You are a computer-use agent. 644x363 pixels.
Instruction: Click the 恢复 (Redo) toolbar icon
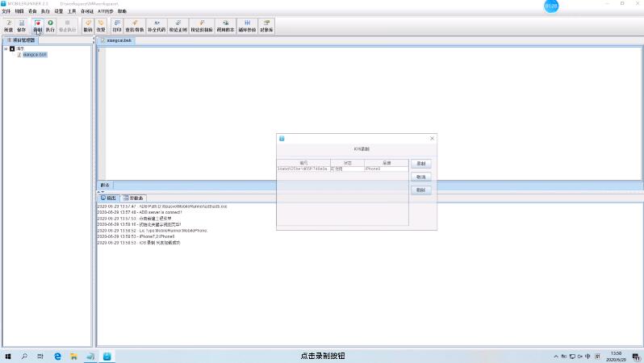pos(101,25)
